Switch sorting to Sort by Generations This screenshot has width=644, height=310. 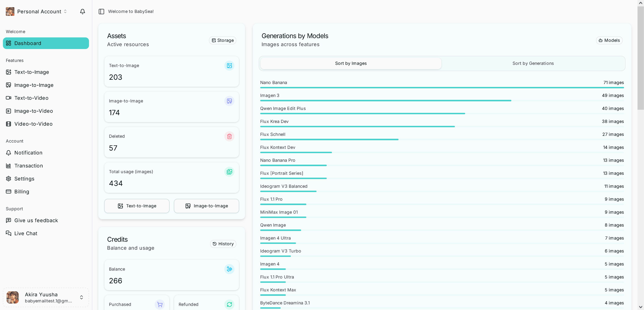coord(533,63)
